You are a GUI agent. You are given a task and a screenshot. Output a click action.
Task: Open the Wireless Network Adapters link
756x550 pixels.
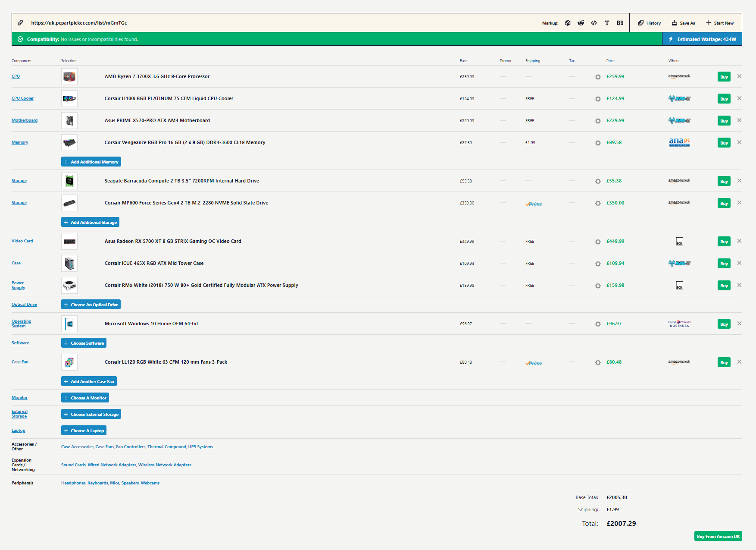pyautogui.click(x=165, y=465)
